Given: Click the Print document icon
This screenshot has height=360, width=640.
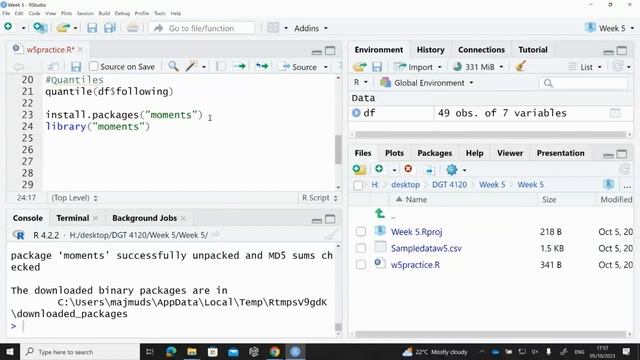Looking at the screenshot, I should click(x=132, y=28).
